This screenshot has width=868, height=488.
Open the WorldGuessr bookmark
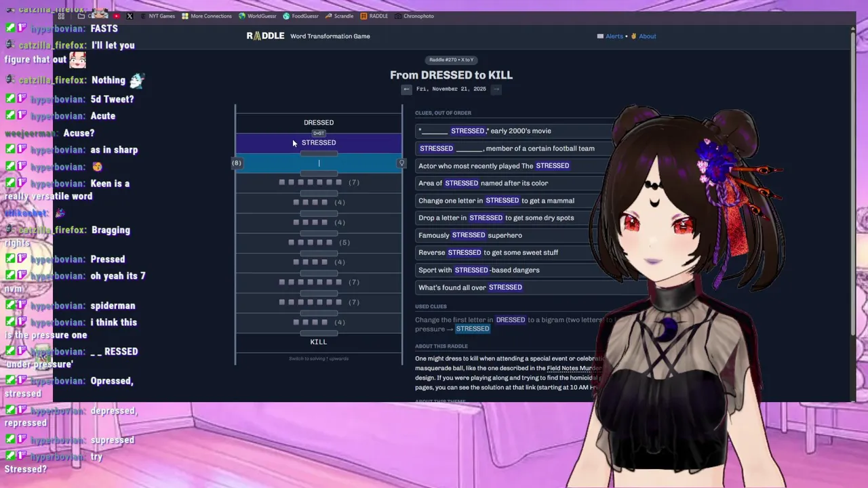point(258,16)
